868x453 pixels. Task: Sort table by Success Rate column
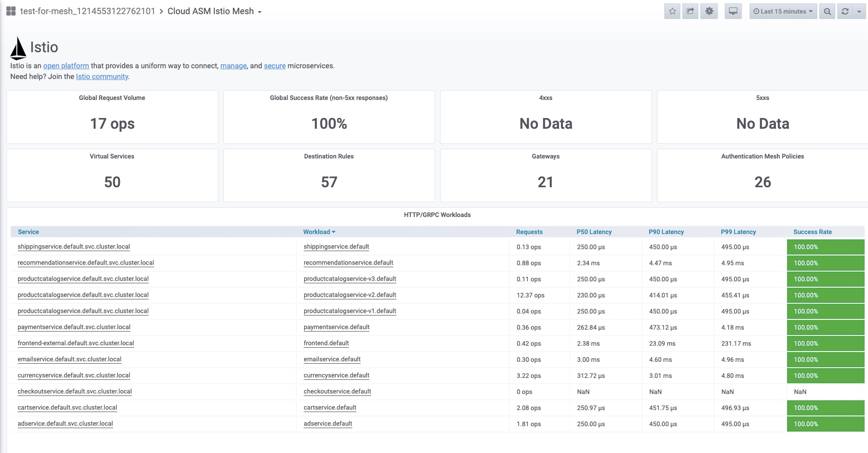click(812, 232)
